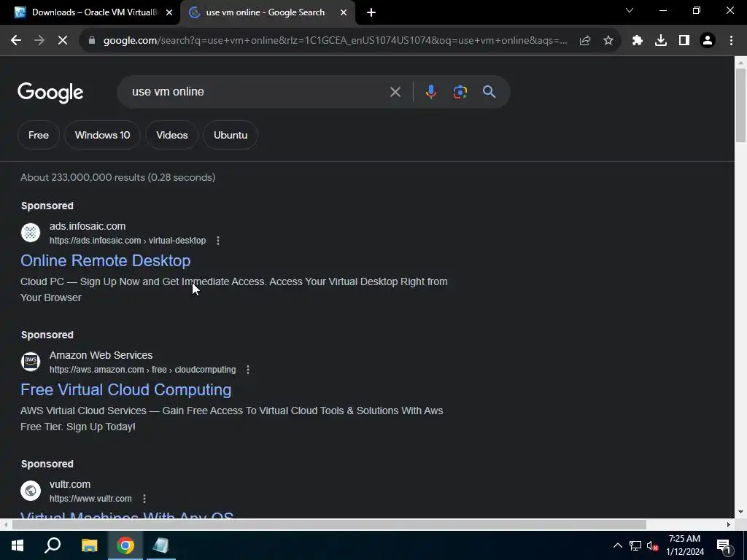Open a new browser tab
This screenshot has height=560, width=747.
pyautogui.click(x=371, y=12)
